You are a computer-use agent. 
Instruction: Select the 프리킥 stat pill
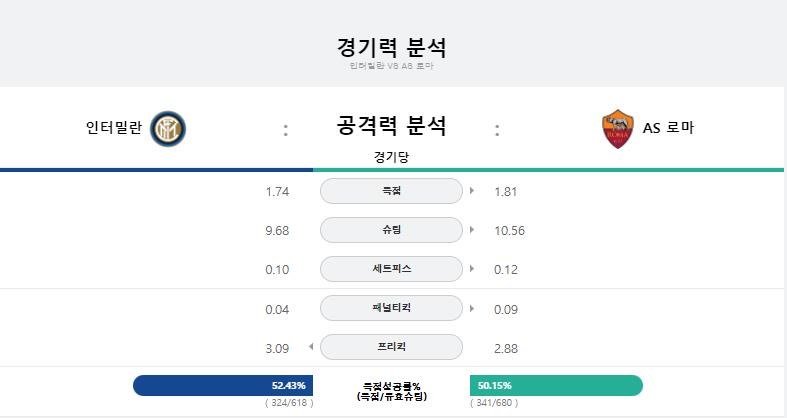[391, 347]
